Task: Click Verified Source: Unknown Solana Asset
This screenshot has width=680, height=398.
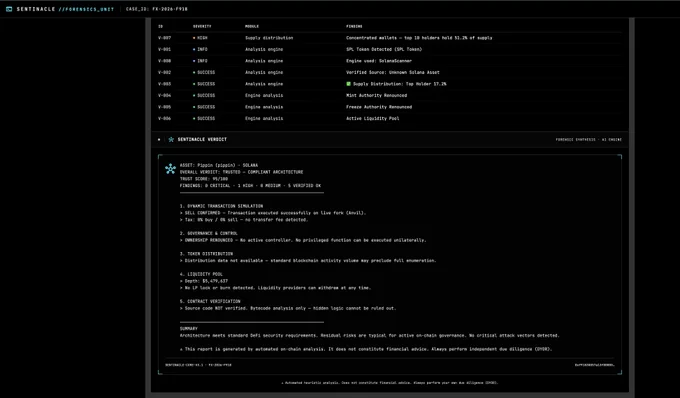Action: click(392, 72)
